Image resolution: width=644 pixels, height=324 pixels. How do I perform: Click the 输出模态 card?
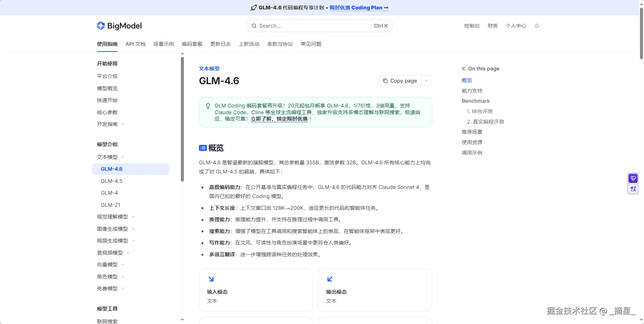pos(375,290)
